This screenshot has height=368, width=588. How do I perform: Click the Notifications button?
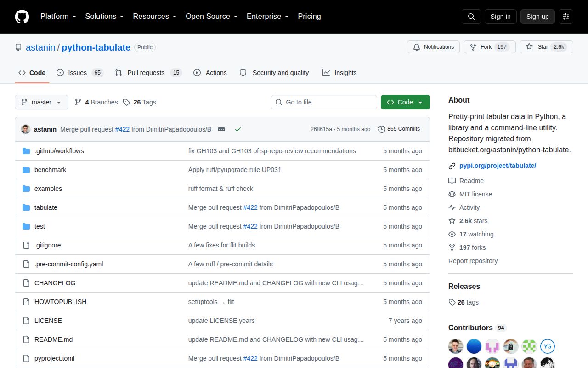pyautogui.click(x=433, y=47)
